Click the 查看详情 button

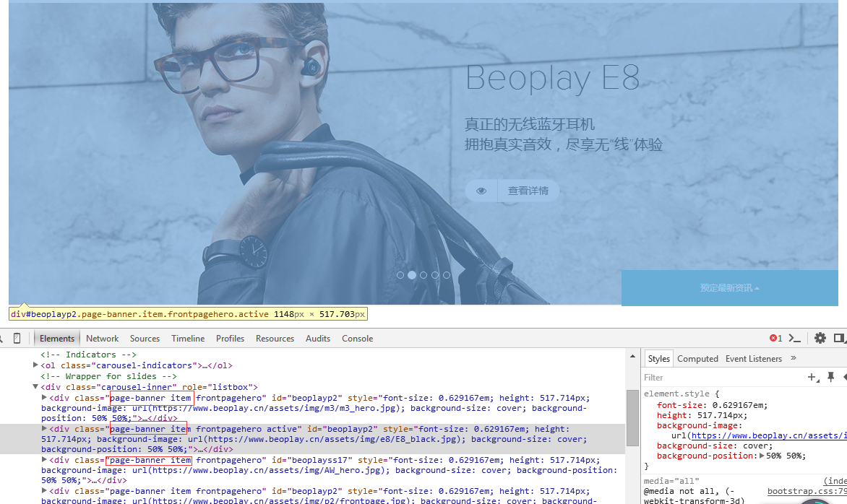tap(512, 191)
